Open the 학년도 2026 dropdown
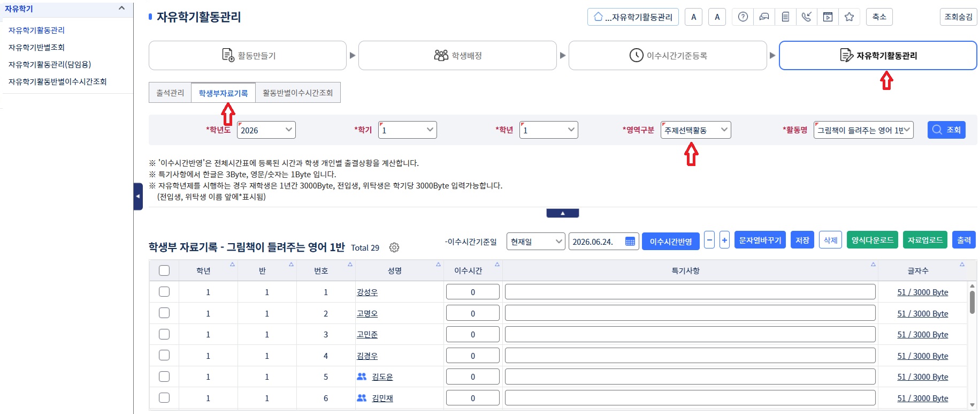This screenshot has height=414, width=980. (x=266, y=130)
